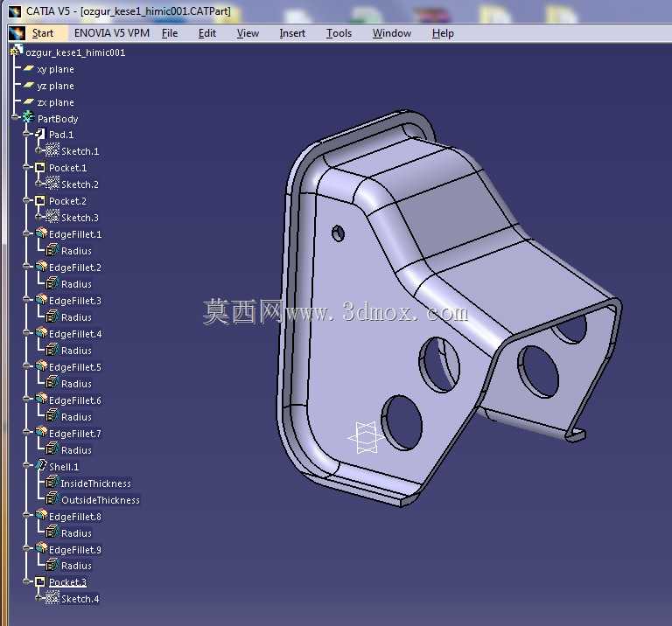Select the xy plane label
The height and width of the screenshot is (626, 672).
55,69
